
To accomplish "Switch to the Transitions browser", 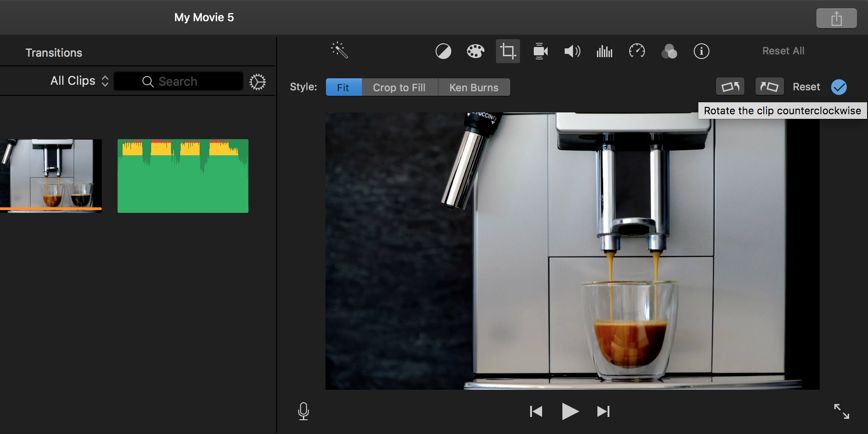I will click(x=54, y=52).
